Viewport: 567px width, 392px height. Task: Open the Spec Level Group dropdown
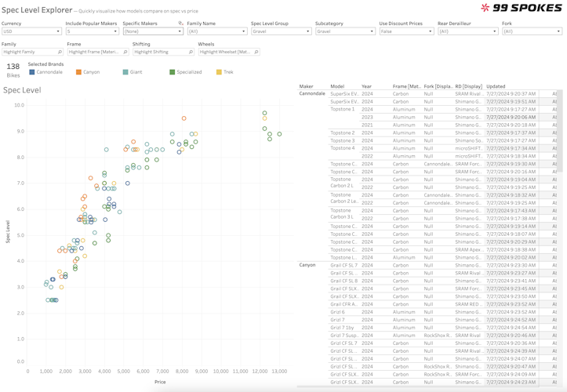pos(281,31)
